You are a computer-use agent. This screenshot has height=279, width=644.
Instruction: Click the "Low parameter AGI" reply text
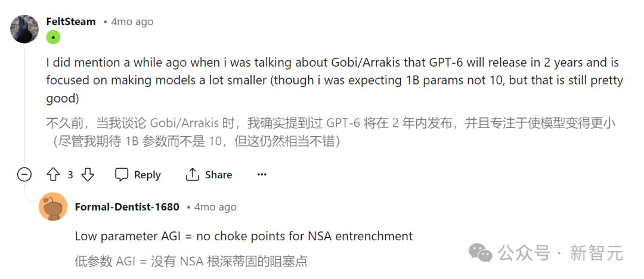(x=243, y=236)
